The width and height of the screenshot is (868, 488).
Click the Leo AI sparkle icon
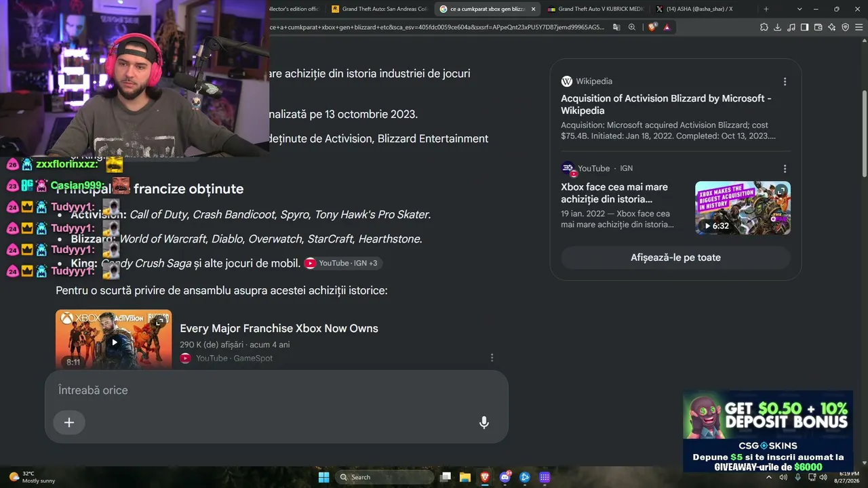[832, 27]
